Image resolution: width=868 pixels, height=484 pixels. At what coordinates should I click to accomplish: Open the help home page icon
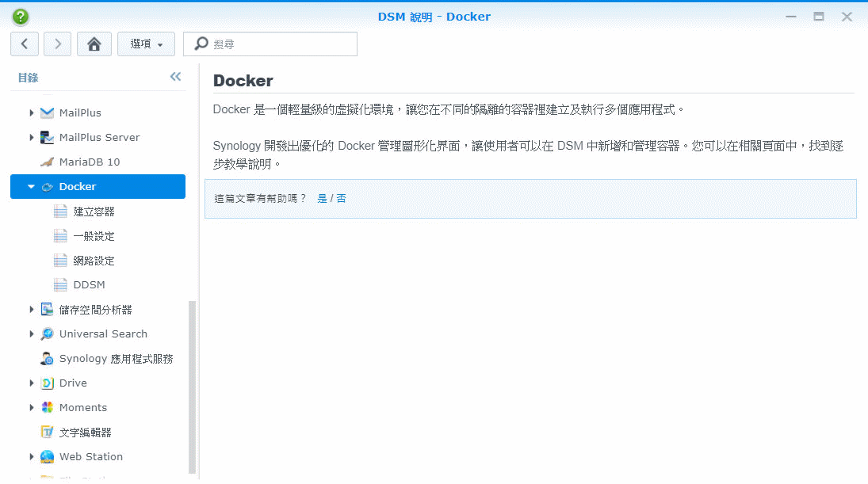click(94, 44)
